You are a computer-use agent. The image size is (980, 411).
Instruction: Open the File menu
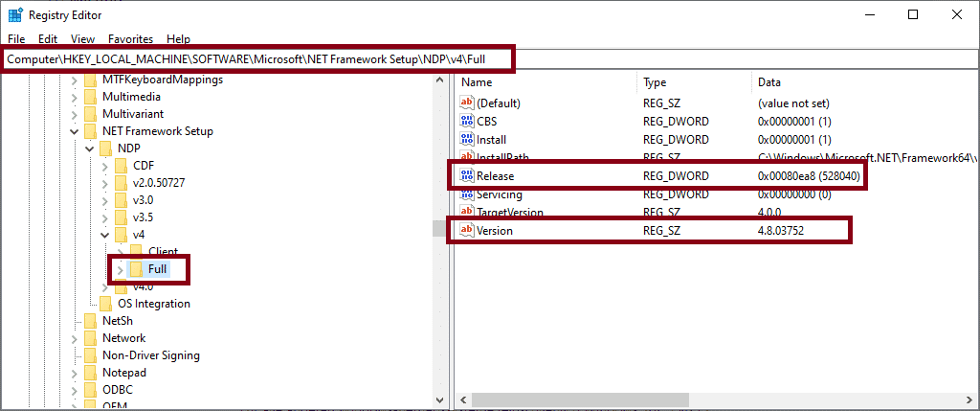[x=17, y=38]
